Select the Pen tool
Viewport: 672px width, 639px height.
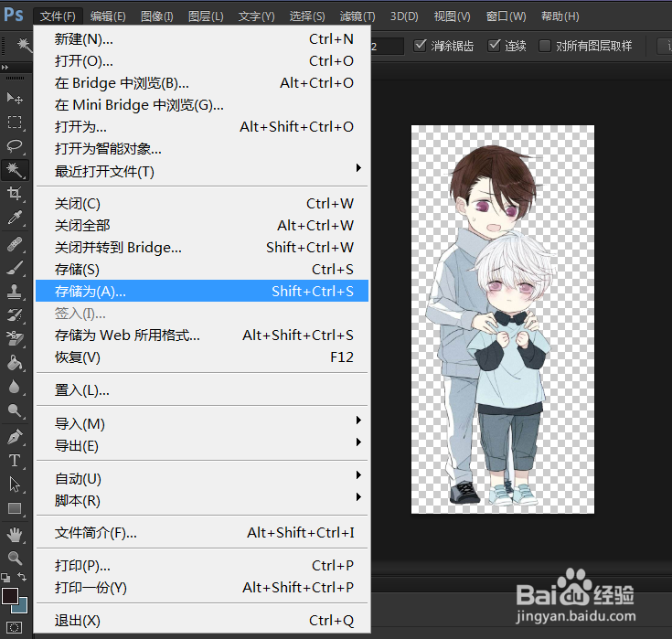click(x=15, y=437)
